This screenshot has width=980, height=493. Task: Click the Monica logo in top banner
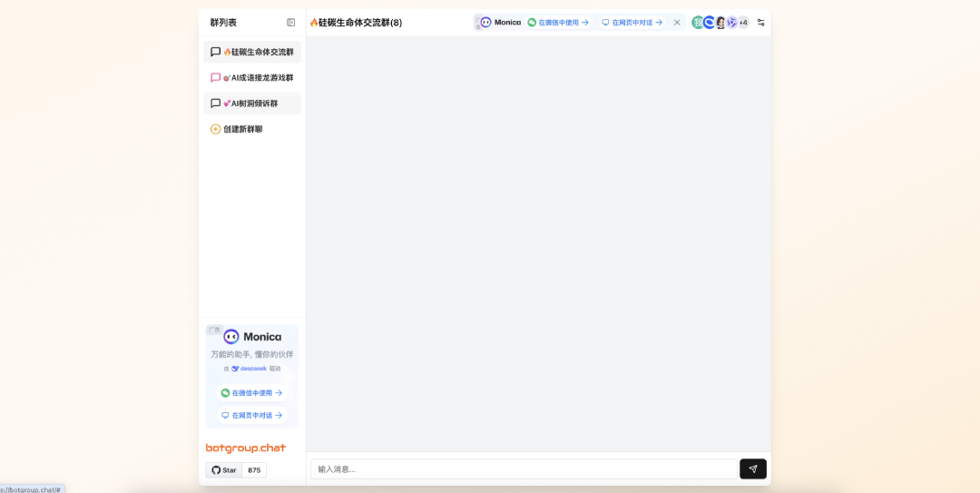click(x=501, y=23)
